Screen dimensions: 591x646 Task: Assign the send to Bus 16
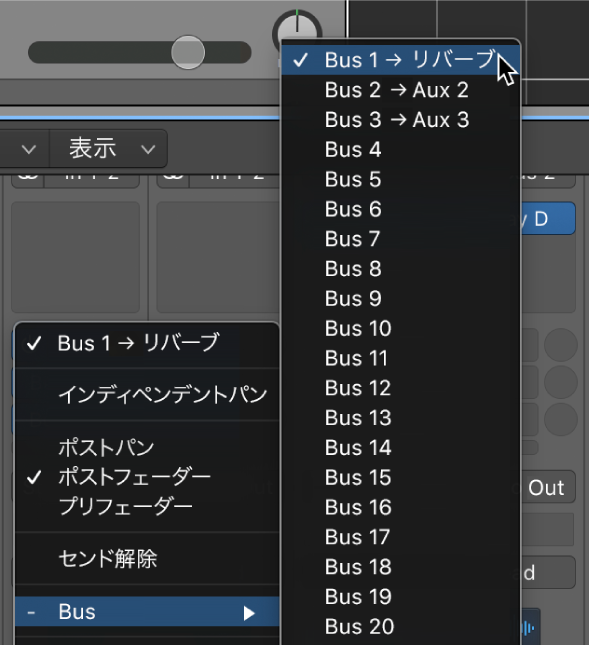pos(400,508)
